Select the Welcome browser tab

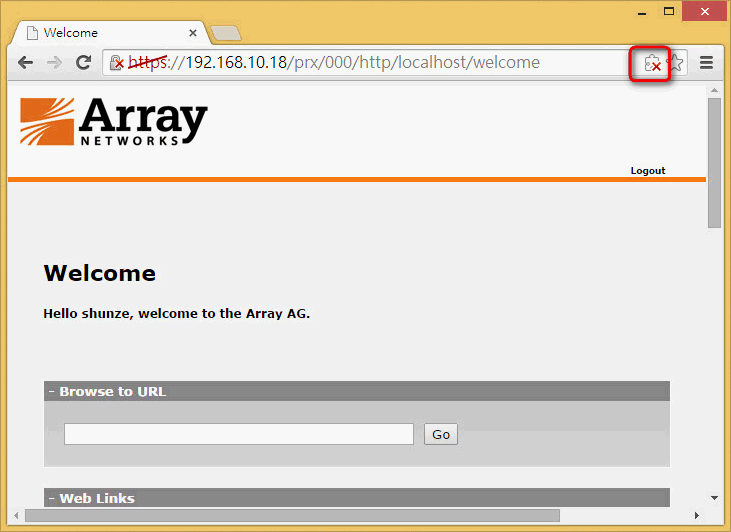click(111, 33)
